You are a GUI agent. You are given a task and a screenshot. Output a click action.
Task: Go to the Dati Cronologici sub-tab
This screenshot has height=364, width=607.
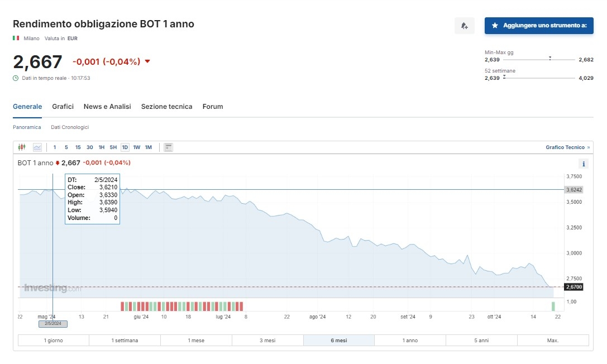point(70,127)
